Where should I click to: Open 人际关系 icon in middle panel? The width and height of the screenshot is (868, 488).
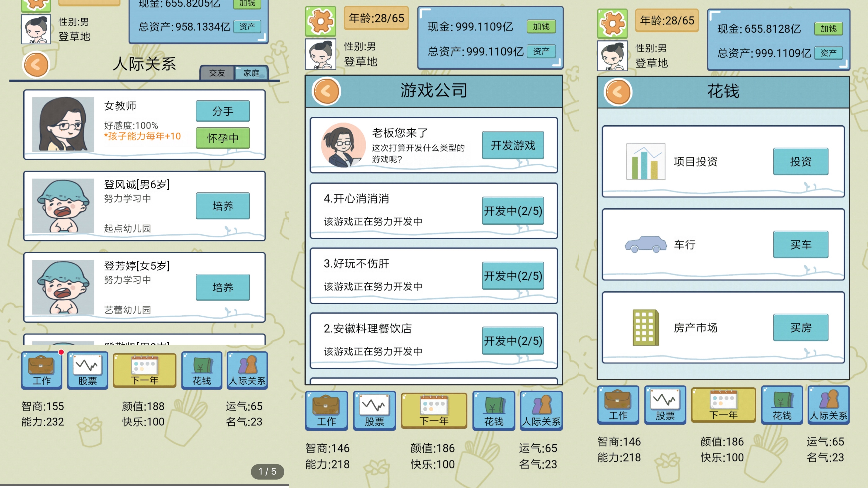click(541, 410)
